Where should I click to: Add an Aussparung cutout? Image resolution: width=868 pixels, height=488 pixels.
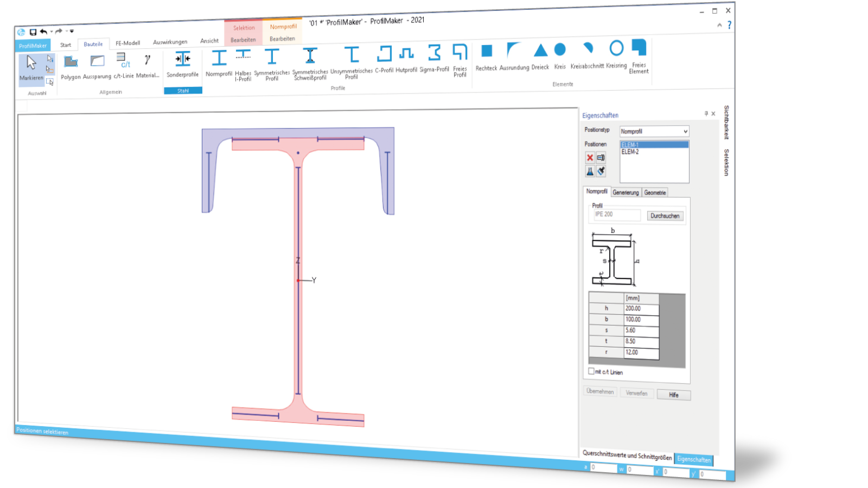click(x=97, y=67)
